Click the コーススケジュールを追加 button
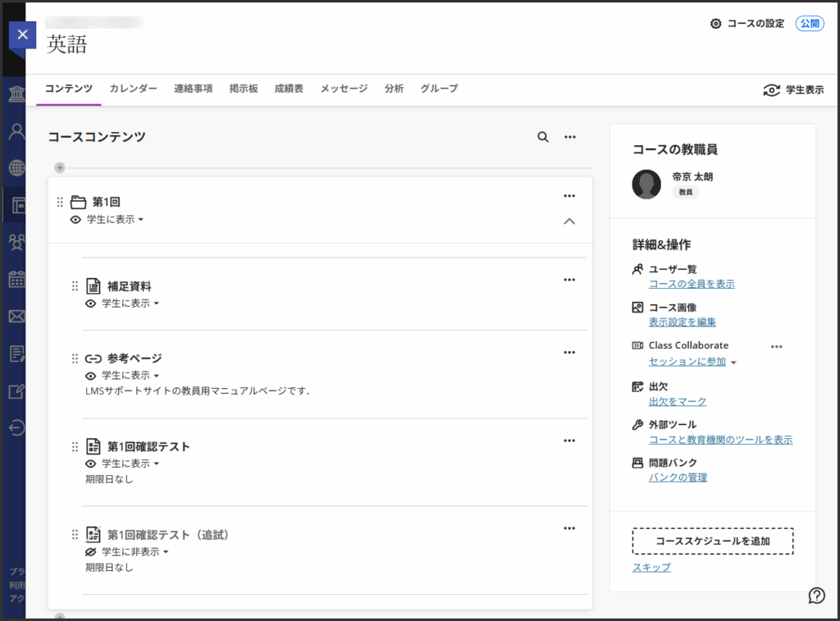The image size is (840, 621). click(712, 541)
